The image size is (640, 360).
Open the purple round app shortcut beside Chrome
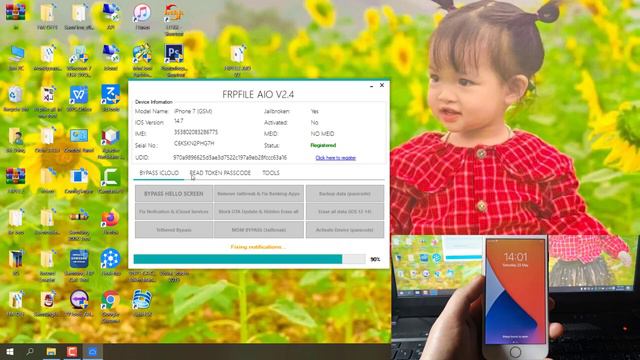[79, 304]
